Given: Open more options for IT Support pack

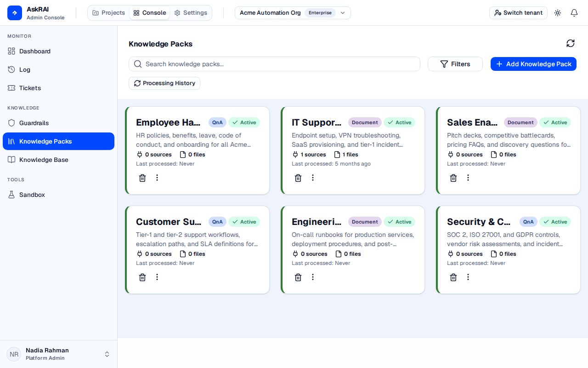Looking at the screenshot, I should (x=313, y=178).
